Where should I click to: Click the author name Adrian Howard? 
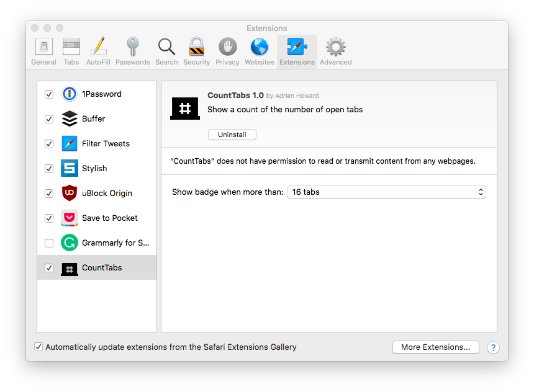pos(297,96)
